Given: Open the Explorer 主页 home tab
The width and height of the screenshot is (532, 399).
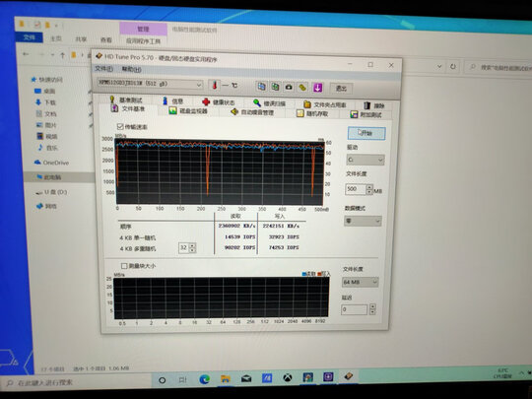Looking at the screenshot, I should tap(56, 38).
